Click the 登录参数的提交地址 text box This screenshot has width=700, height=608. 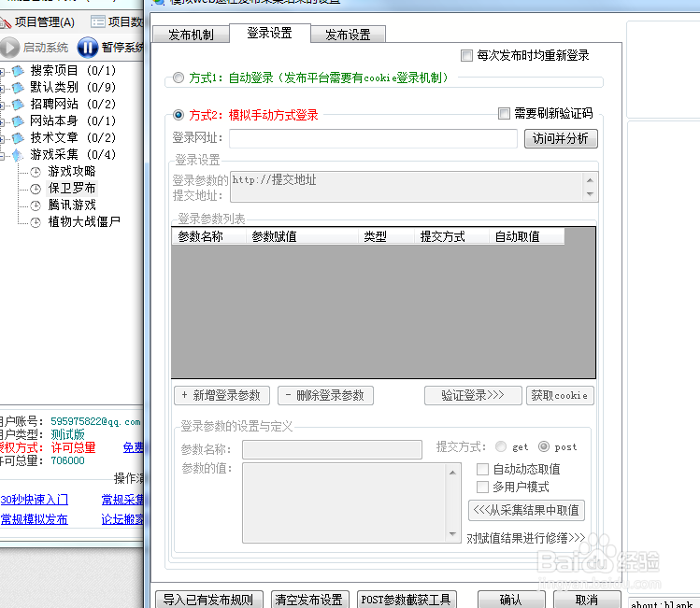(414, 187)
